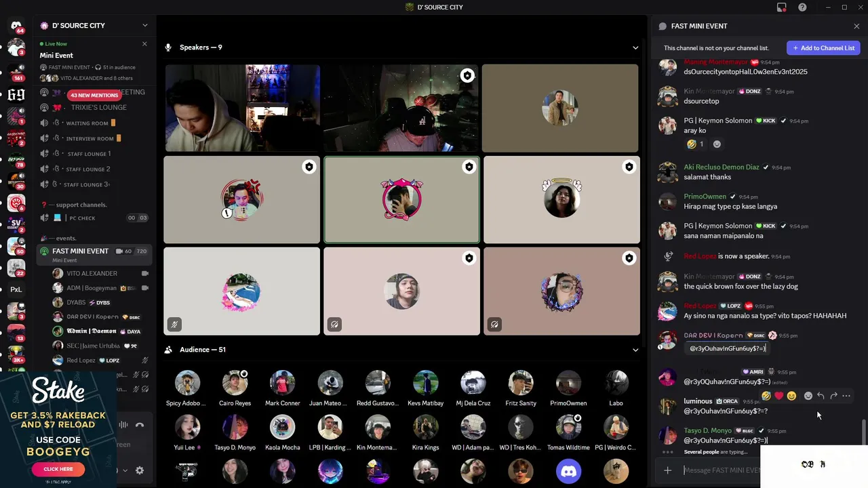Collapse the Audience section chevron

pyautogui.click(x=635, y=350)
